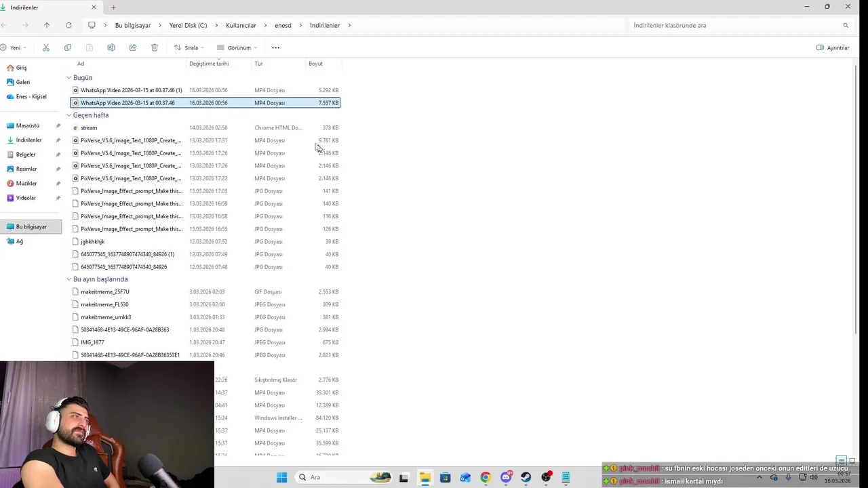Click the monitor icon in the address bar
Viewport: 868px width, 488px height.
(x=92, y=25)
